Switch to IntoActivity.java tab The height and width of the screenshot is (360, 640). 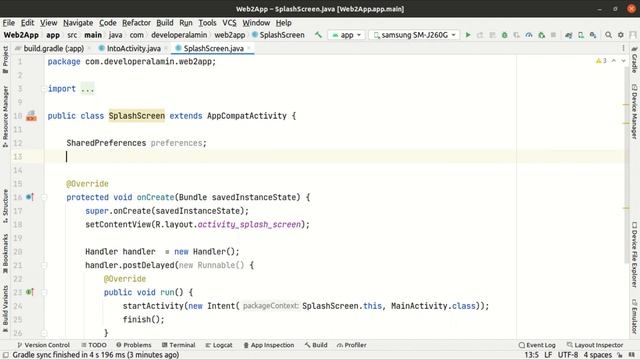(x=134, y=49)
